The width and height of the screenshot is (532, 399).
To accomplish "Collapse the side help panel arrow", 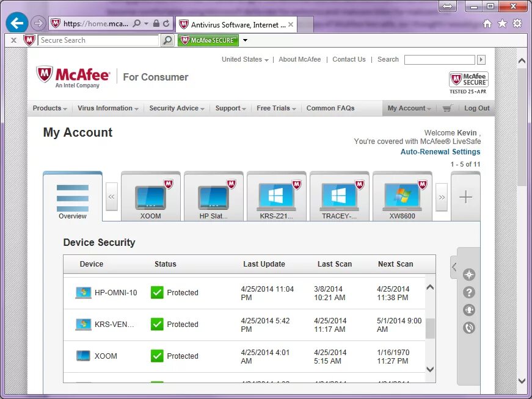I will click(454, 267).
